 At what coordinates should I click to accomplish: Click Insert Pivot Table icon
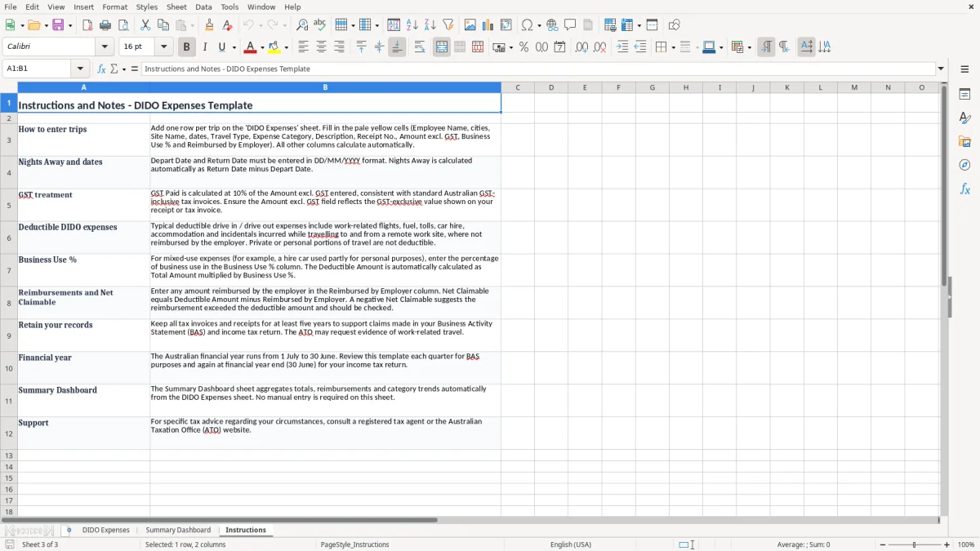(x=506, y=25)
